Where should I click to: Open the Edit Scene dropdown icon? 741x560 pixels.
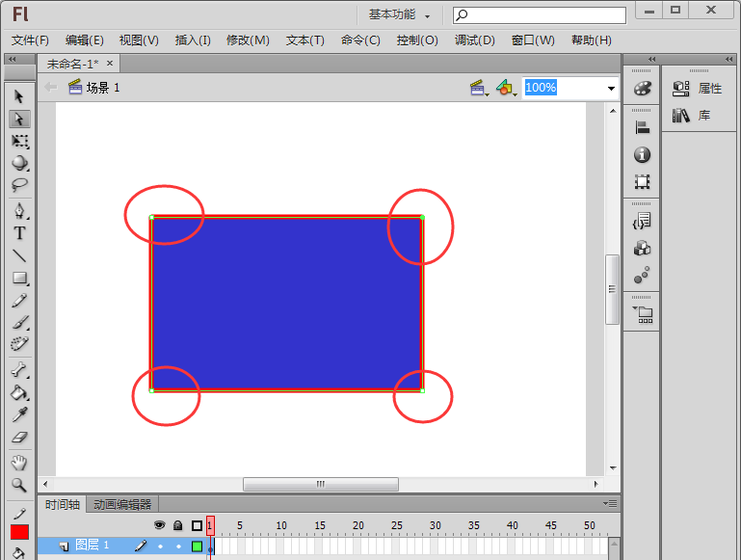point(480,88)
